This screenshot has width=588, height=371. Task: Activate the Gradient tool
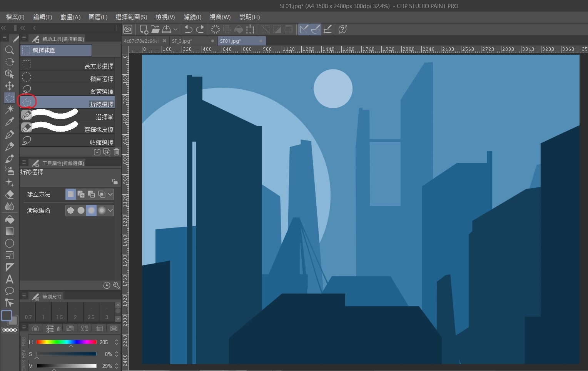(10, 231)
